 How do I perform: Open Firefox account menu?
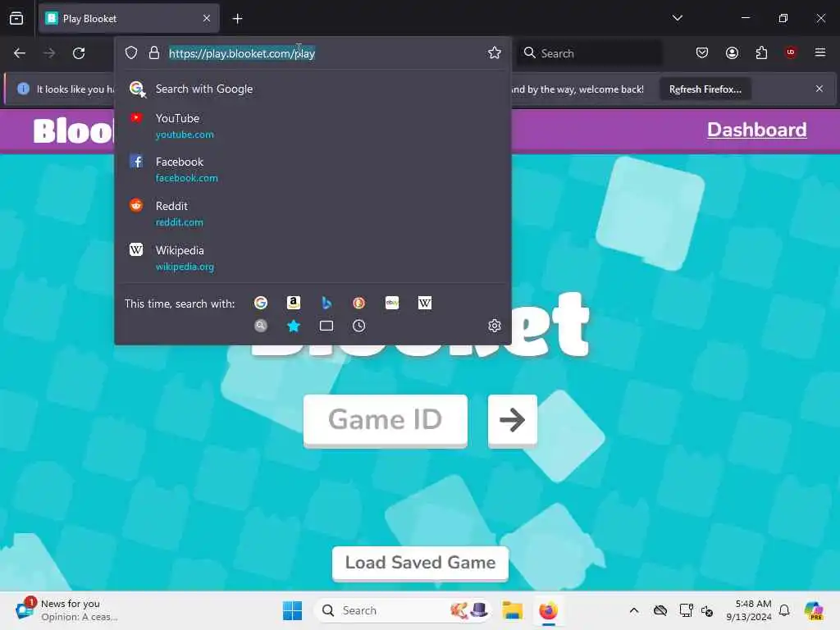coord(732,52)
